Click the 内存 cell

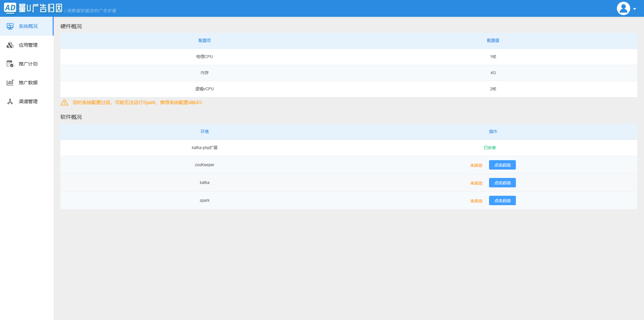pyautogui.click(x=205, y=73)
